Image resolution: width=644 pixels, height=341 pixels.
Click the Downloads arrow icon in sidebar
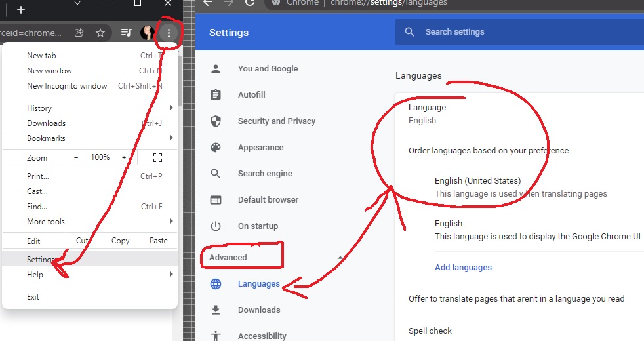click(216, 310)
